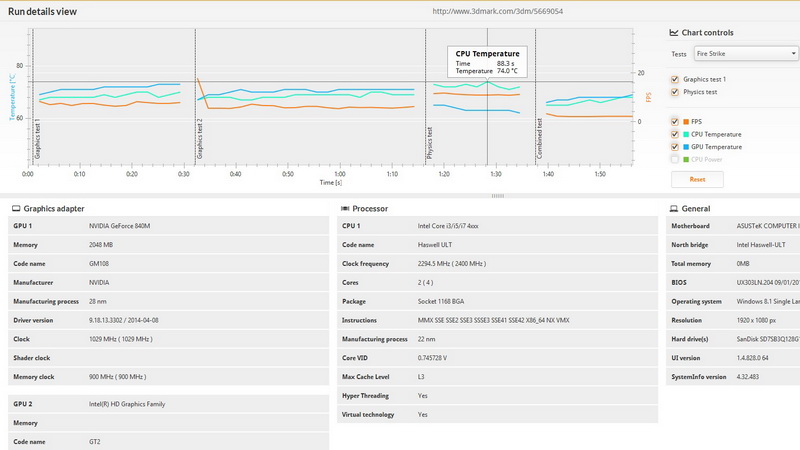Image resolution: width=800 pixels, height=450 pixels.
Task: Toggle the FPS series checkbox
Action: [x=674, y=122]
